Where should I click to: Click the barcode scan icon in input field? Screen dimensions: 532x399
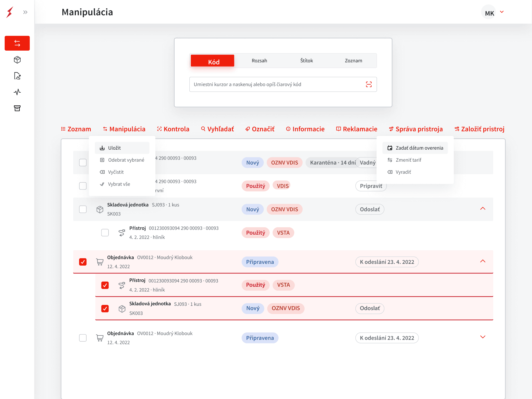point(369,84)
